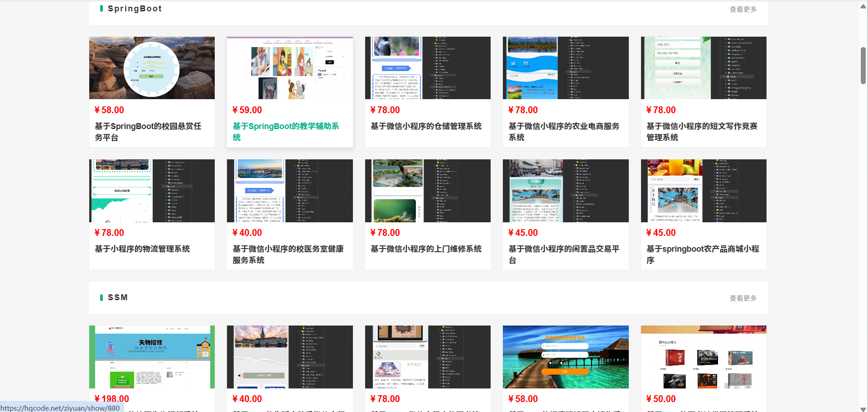Open thumbnail of 基于springboot农产品商城小程序
The width and height of the screenshot is (868, 412).
(704, 191)
